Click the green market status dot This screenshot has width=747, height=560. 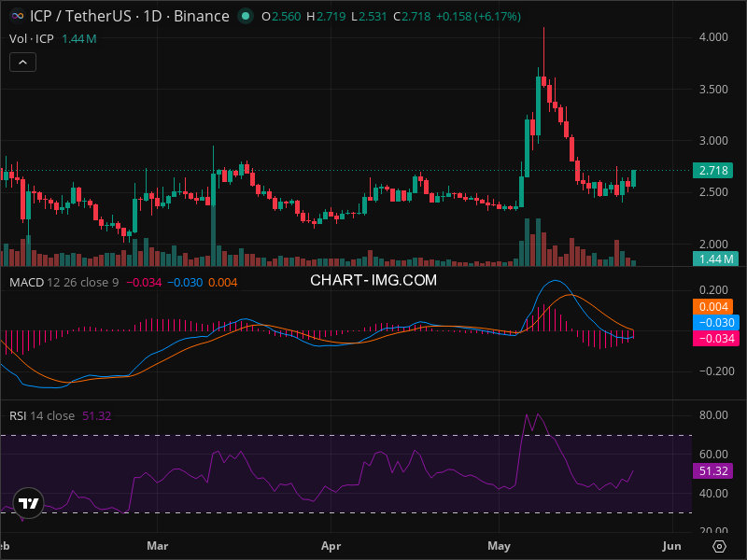[x=246, y=16]
